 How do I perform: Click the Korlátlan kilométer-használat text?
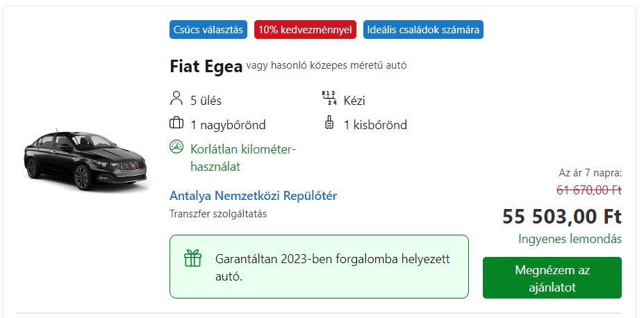click(243, 158)
